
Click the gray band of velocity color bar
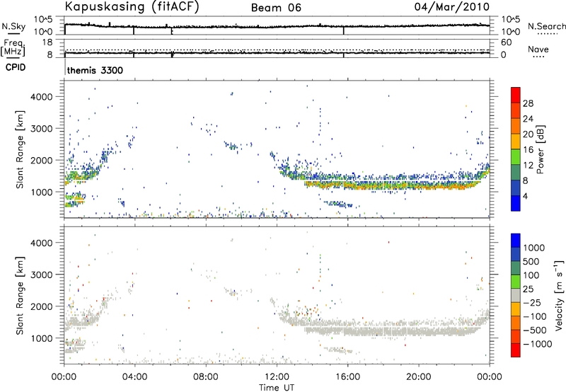point(516,296)
